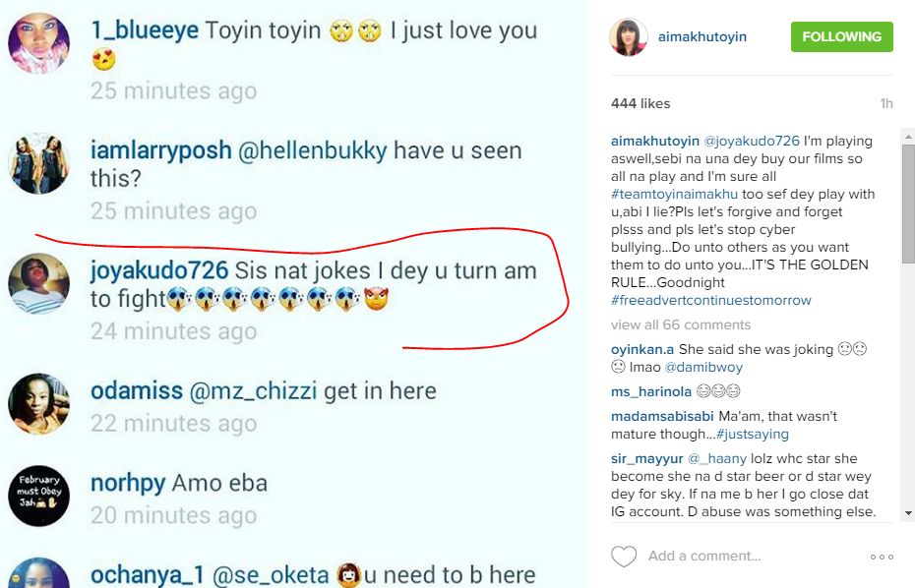Click joyakudo726's profile avatar

click(x=37, y=285)
